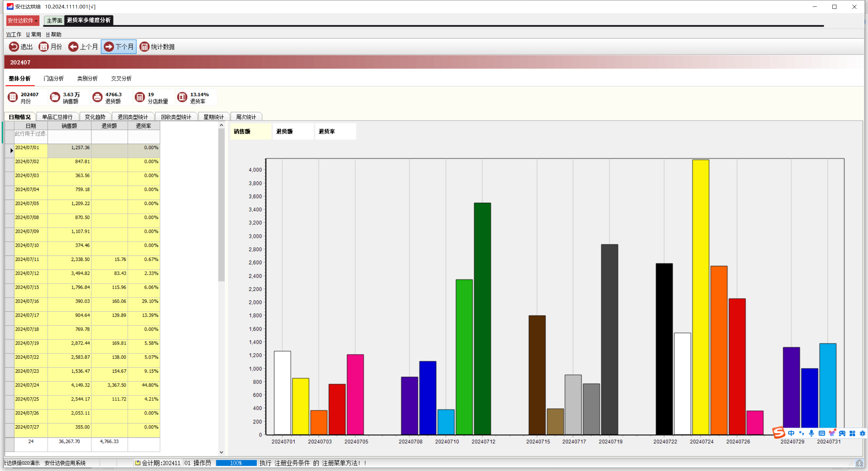Go to previous month with 上个月
868x471 pixels.
pos(73,47)
